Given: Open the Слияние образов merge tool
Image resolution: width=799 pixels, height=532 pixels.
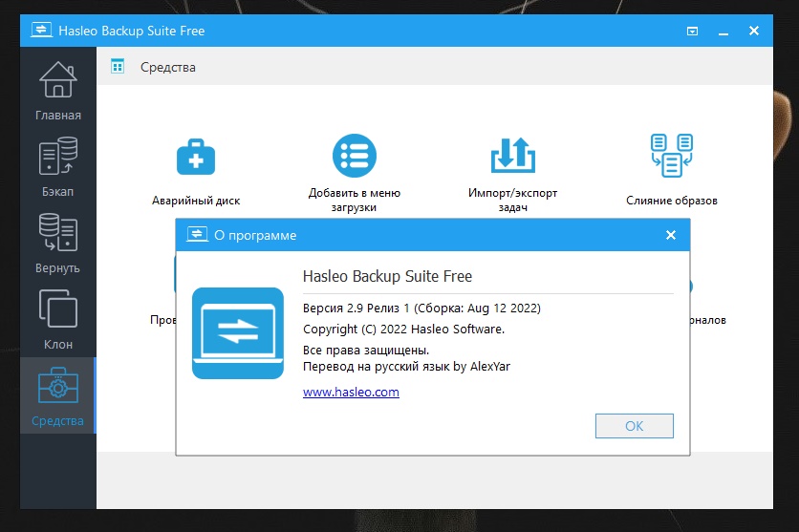Looking at the screenshot, I should (x=672, y=156).
